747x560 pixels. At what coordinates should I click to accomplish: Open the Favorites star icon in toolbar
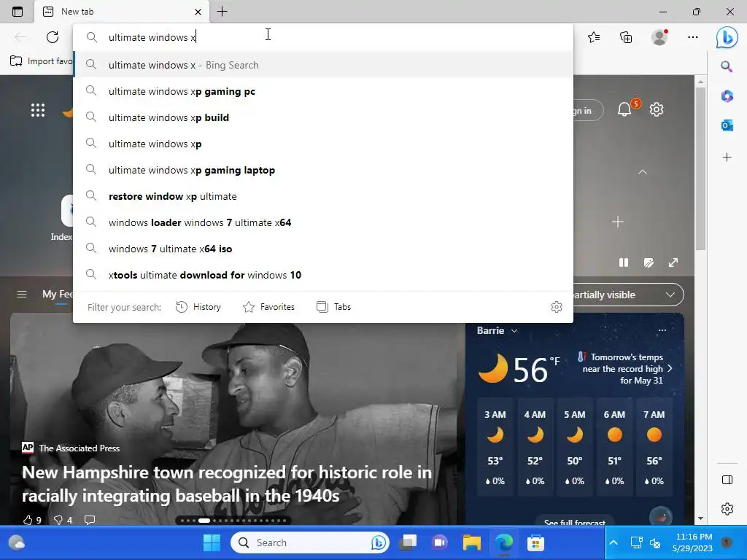pos(594,37)
